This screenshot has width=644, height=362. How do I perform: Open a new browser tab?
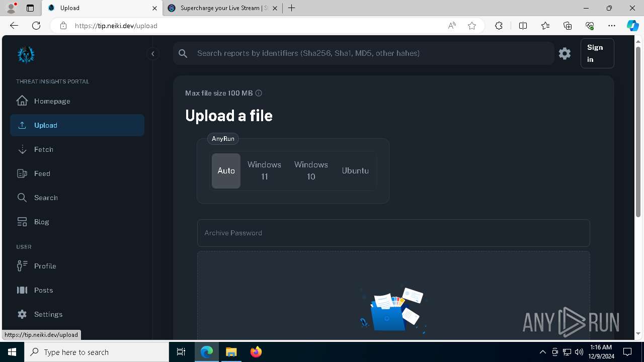click(x=292, y=8)
